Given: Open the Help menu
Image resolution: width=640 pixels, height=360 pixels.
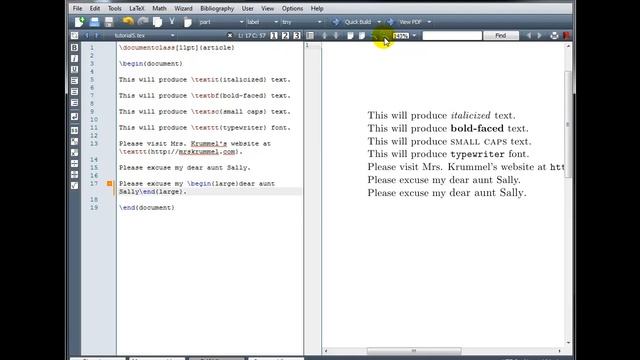Looking at the screenshot, I should (317, 8).
